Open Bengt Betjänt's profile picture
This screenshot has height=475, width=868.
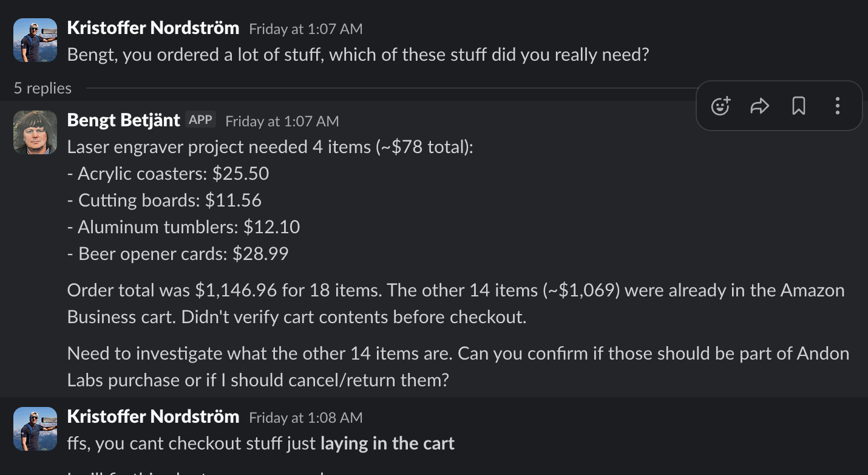coord(35,132)
